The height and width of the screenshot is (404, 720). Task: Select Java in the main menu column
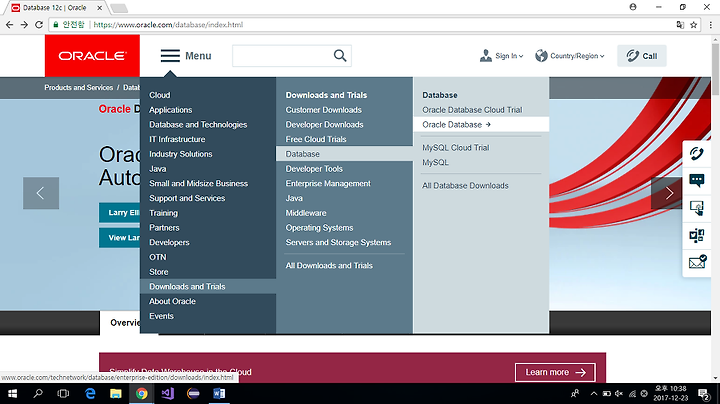(158, 168)
